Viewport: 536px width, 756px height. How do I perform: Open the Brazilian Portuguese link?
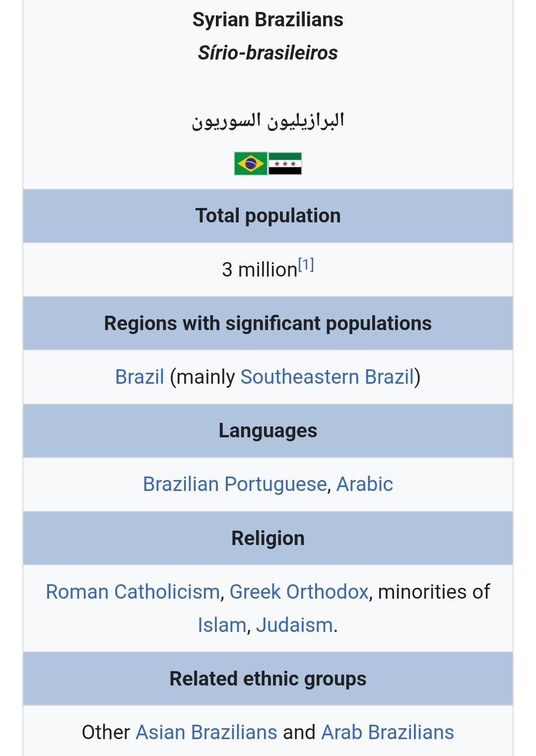click(x=235, y=484)
